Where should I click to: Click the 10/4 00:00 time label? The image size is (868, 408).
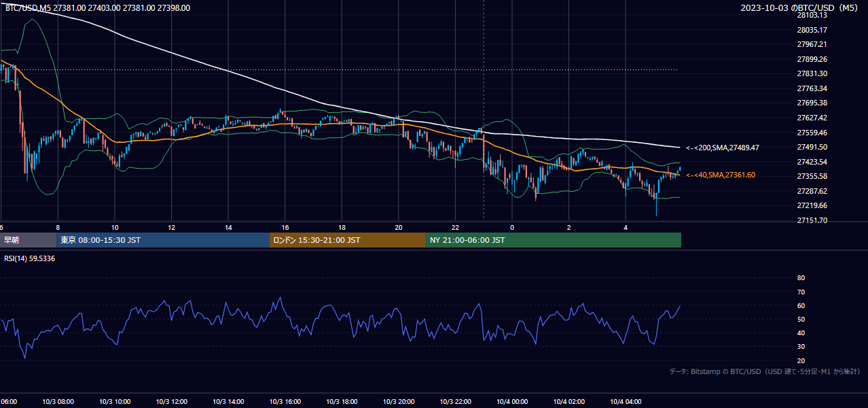511,402
